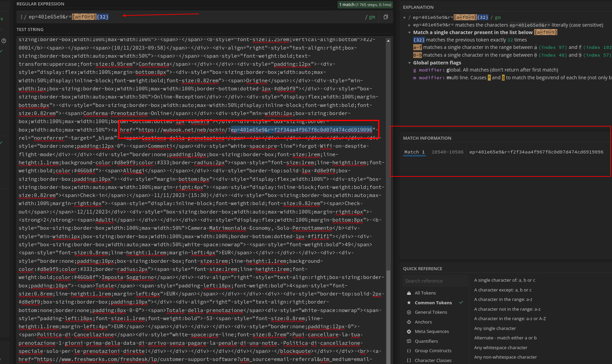612x364 pixels.
Task: Open the Group Constructs category
Action: [x=433, y=351]
